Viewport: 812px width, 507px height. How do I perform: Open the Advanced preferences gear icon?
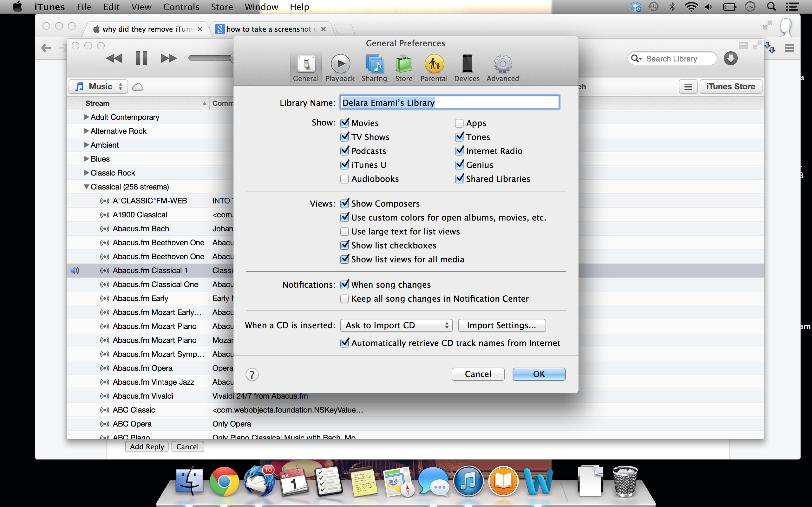(502, 64)
